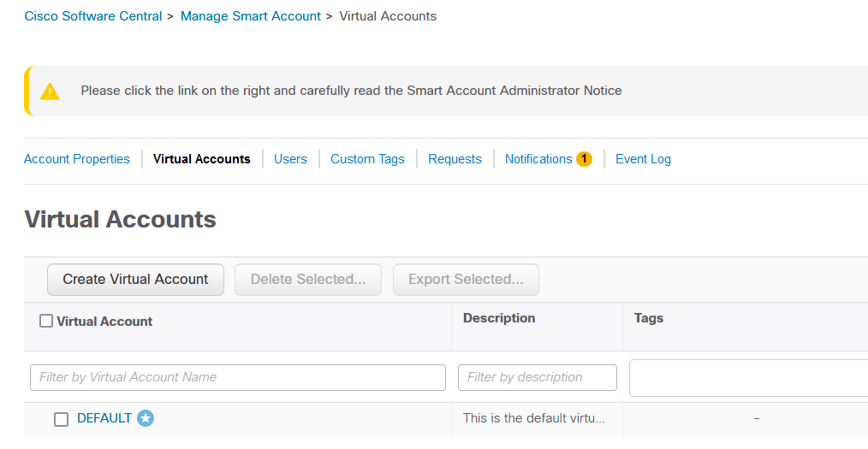Click the Tags column header
Image resolution: width=868 pixels, height=449 pixels.
(x=649, y=318)
